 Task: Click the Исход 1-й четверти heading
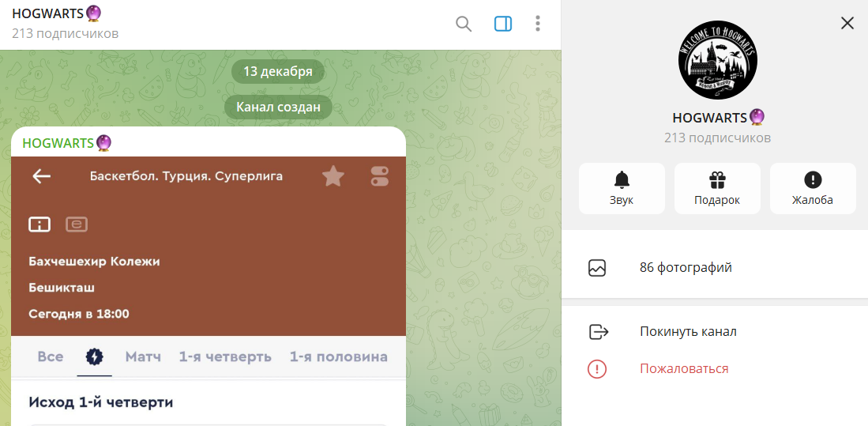(101, 403)
